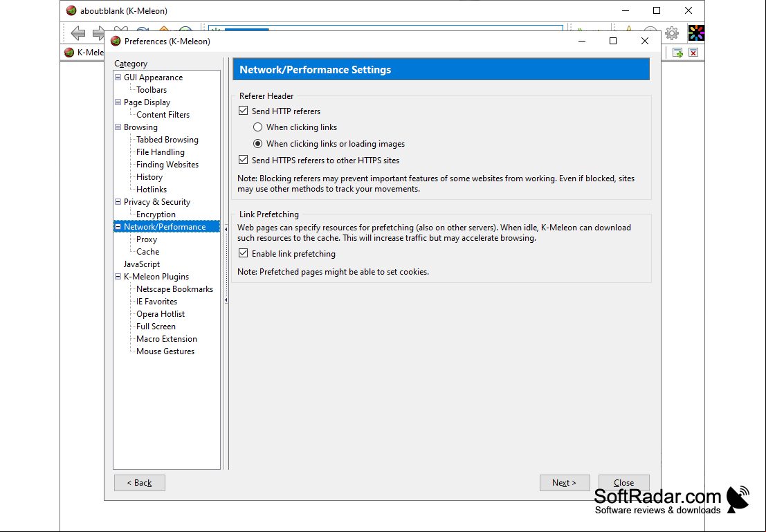Select Page Display category
Viewport: 766px width, 532px height.
[x=147, y=102]
